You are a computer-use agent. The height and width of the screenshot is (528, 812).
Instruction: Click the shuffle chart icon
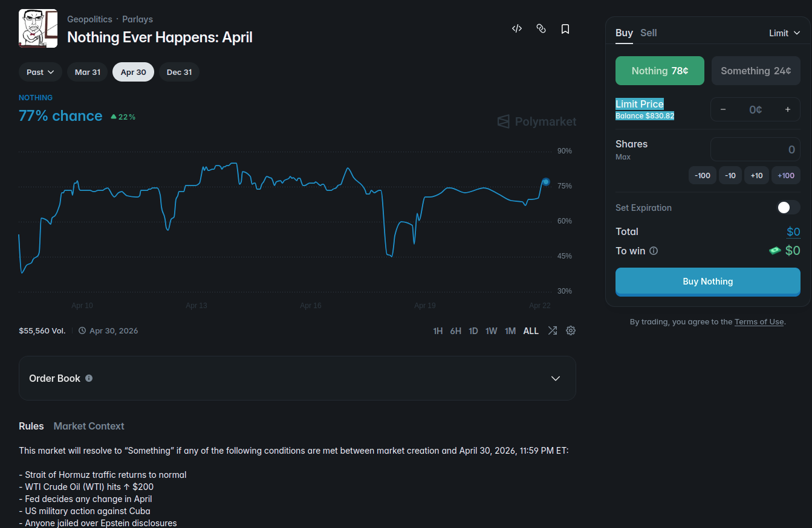coord(553,330)
